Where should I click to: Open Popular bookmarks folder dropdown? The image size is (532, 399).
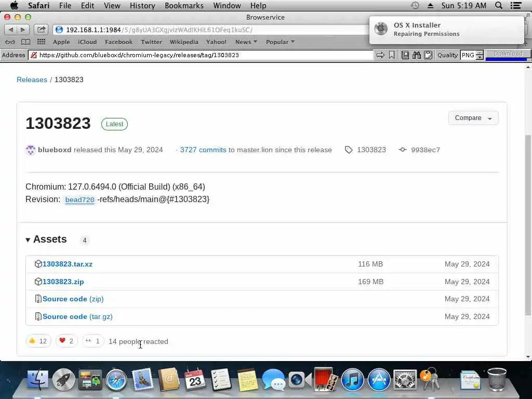click(280, 42)
